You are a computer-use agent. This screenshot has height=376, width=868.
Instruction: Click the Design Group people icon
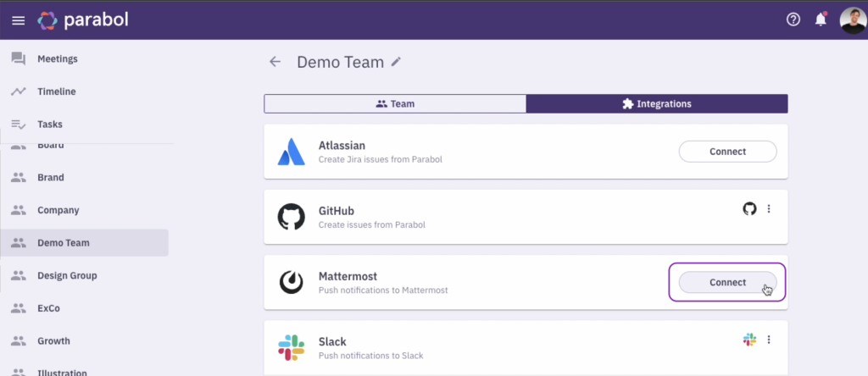[x=19, y=275]
